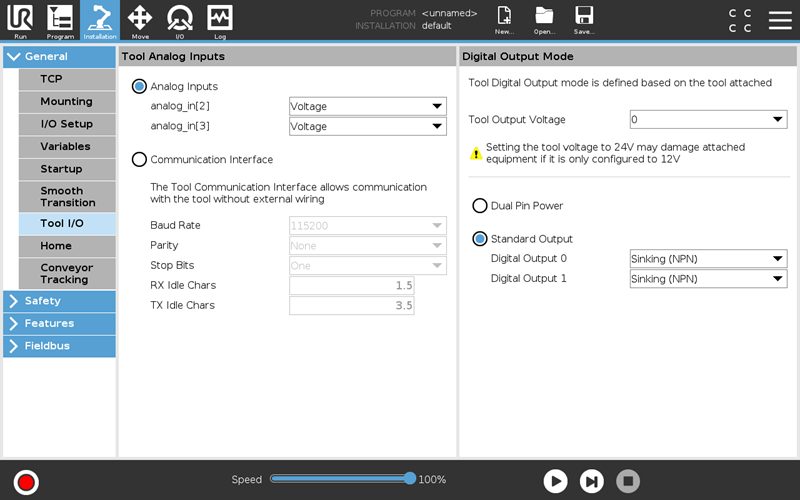Open the I/O tab icon
The image size is (800, 500).
pos(180,19)
